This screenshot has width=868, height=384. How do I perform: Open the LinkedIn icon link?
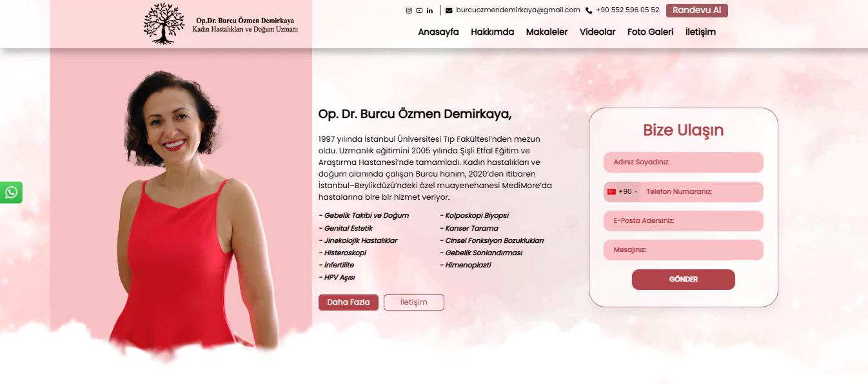coord(429,10)
